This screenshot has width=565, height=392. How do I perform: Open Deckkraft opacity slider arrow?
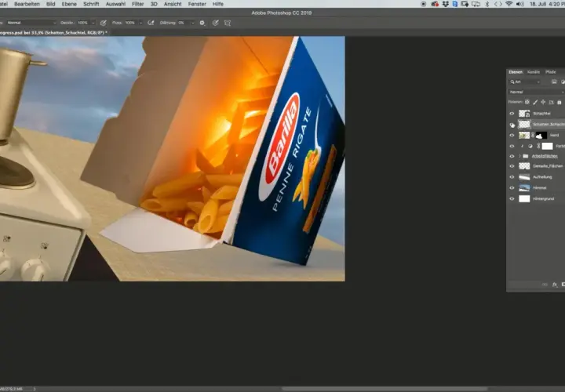coord(93,23)
